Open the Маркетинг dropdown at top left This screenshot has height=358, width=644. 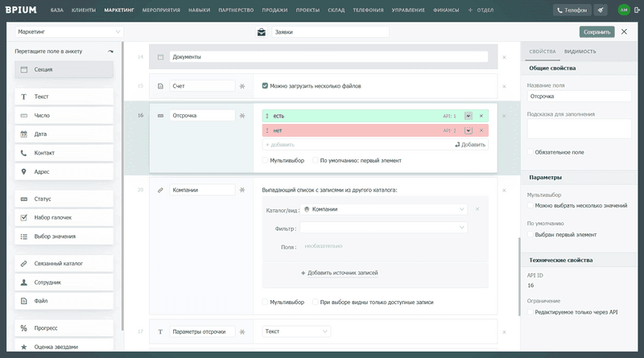click(x=69, y=31)
